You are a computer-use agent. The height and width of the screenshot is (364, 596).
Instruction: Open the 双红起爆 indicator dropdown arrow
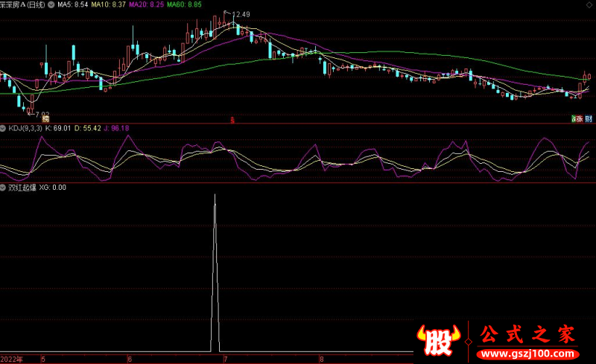click(4, 188)
